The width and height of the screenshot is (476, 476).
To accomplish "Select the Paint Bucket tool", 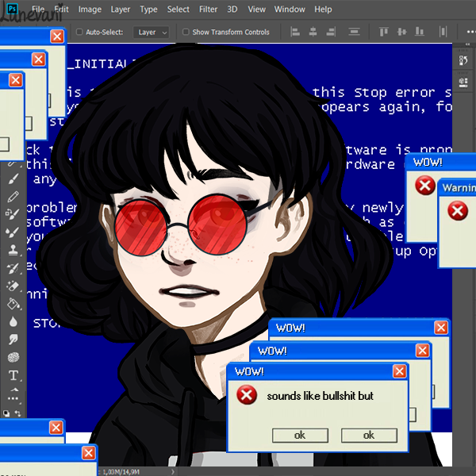I will point(13,304).
